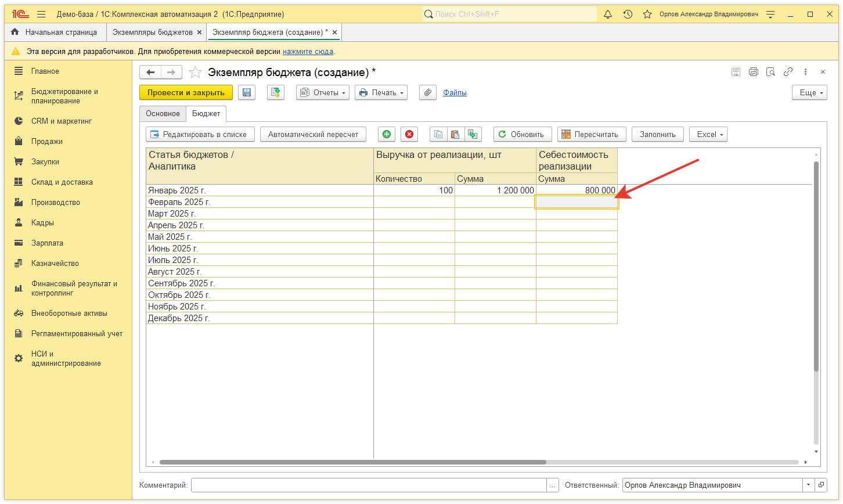Open notifications via the bell icon

click(x=608, y=14)
